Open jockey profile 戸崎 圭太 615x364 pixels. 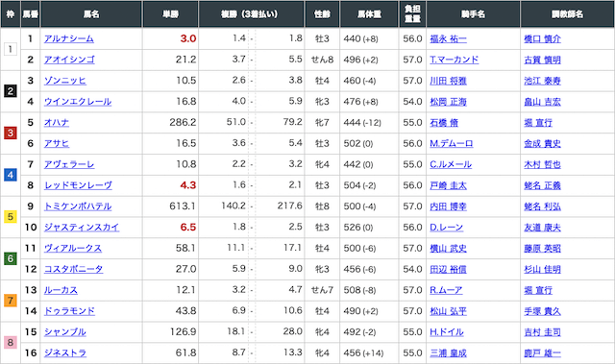coord(449,185)
